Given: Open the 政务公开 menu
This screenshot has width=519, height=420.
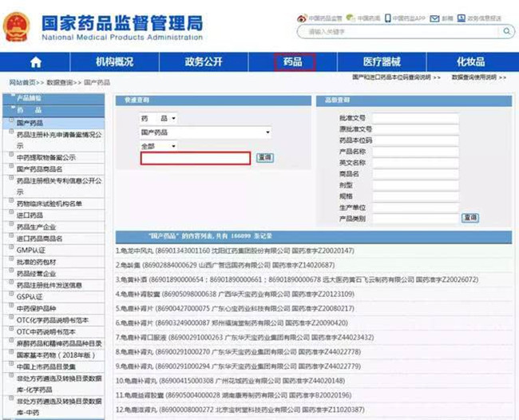Looking at the screenshot, I should click(x=204, y=61).
